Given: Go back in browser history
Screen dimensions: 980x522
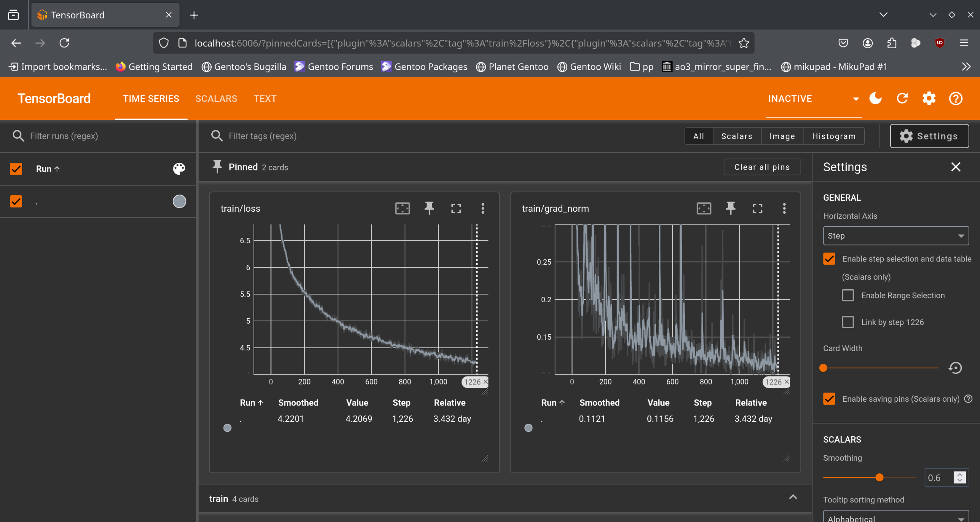Looking at the screenshot, I should [16, 43].
